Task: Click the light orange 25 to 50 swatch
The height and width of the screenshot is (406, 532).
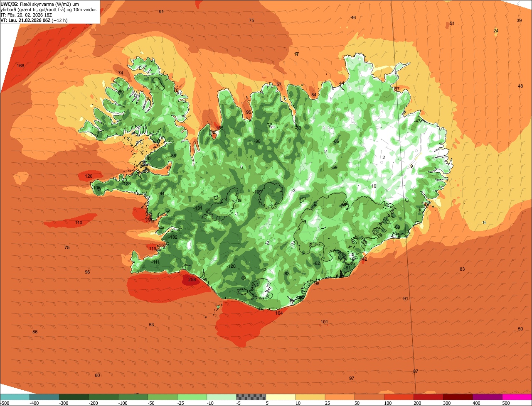Action: point(340,397)
